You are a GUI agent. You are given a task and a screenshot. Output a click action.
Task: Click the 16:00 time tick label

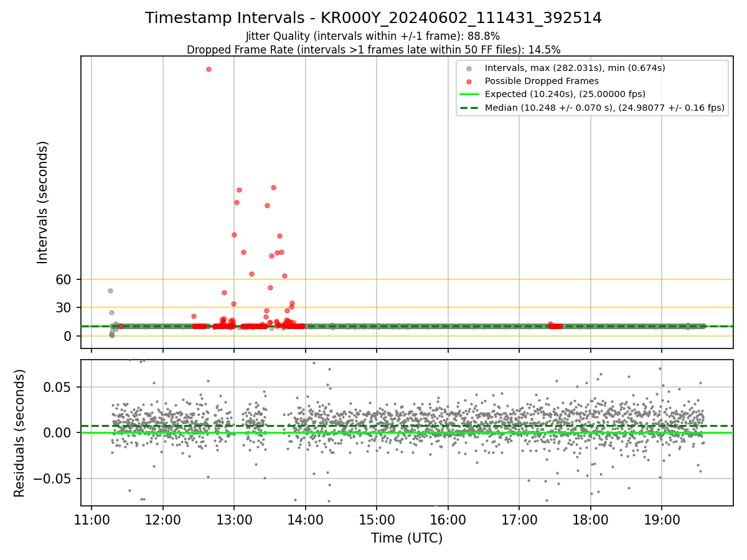[x=448, y=519]
